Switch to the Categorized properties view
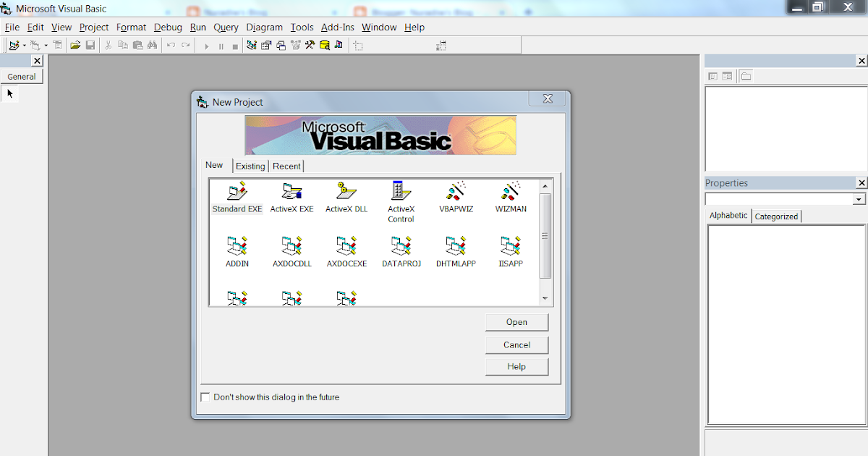 (775, 216)
